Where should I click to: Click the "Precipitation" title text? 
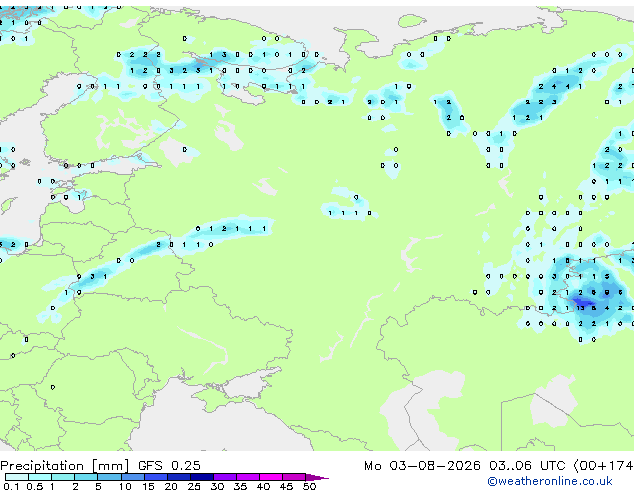point(42,466)
